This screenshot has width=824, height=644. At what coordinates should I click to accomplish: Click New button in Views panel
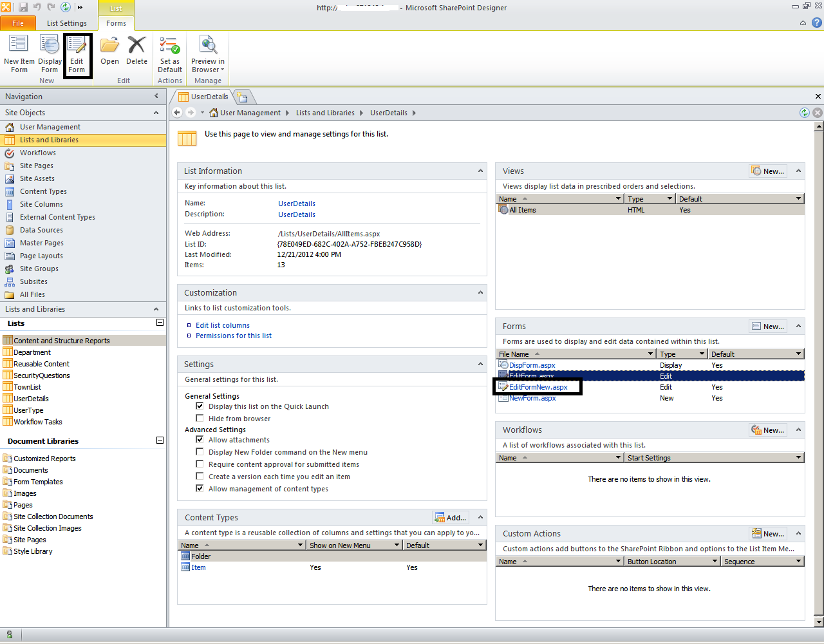tap(767, 171)
